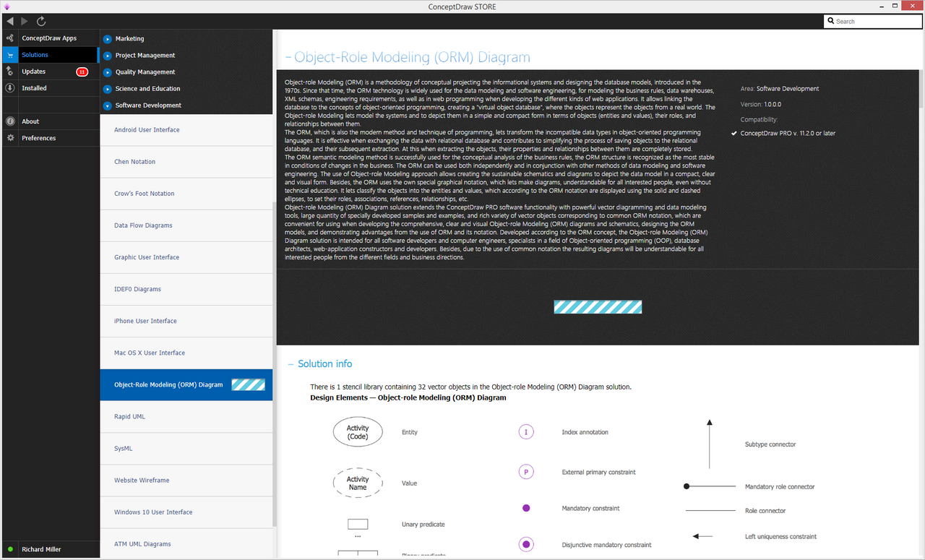Click the Subtype connector arrow symbol
Screen dimensions: 925x560
coord(710,444)
